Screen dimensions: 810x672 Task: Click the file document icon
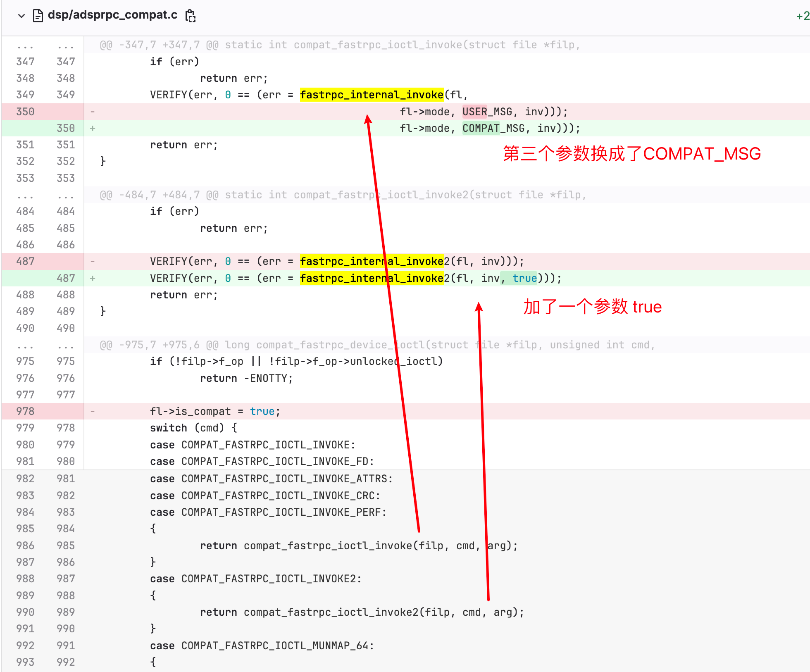[x=38, y=16]
